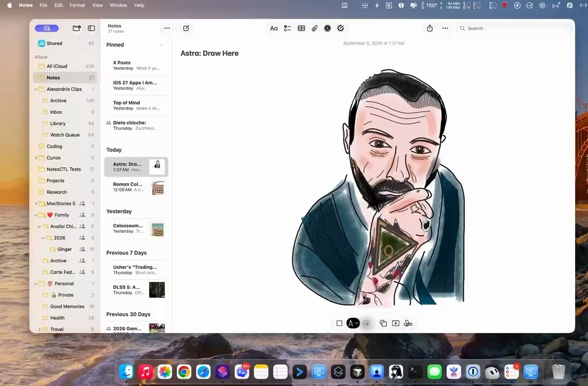Screen dimensions: 588x386
Task: Open Google Chrome from the Dock
Action: click(184, 372)
